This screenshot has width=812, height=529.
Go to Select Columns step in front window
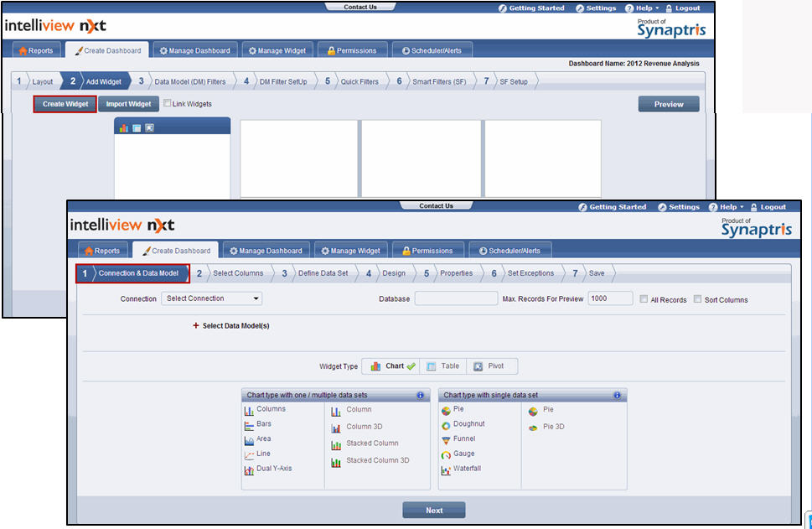click(238, 273)
